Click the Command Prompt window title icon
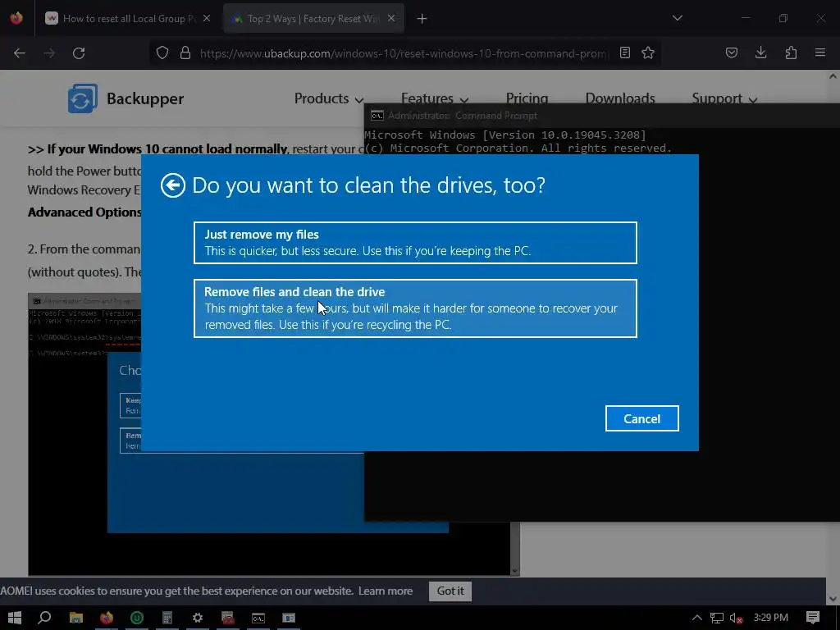 click(377, 116)
